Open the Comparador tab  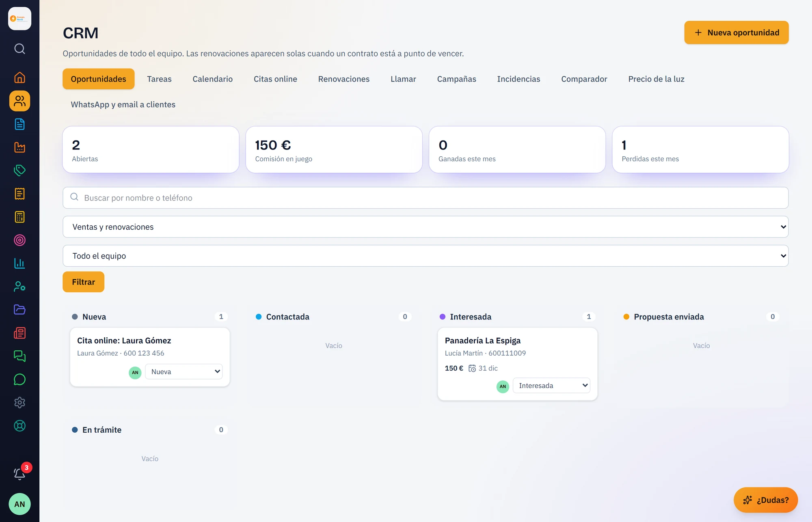pyautogui.click(x=584, y=79)
